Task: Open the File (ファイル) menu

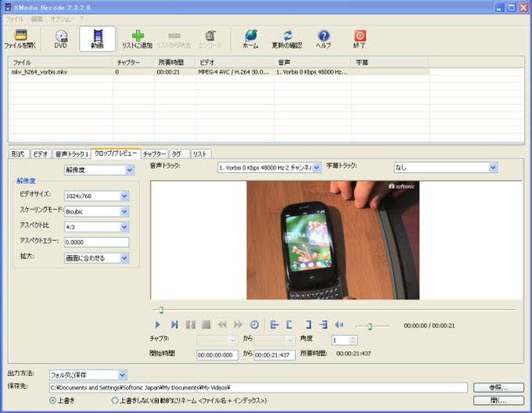Action: click(14, 19)
